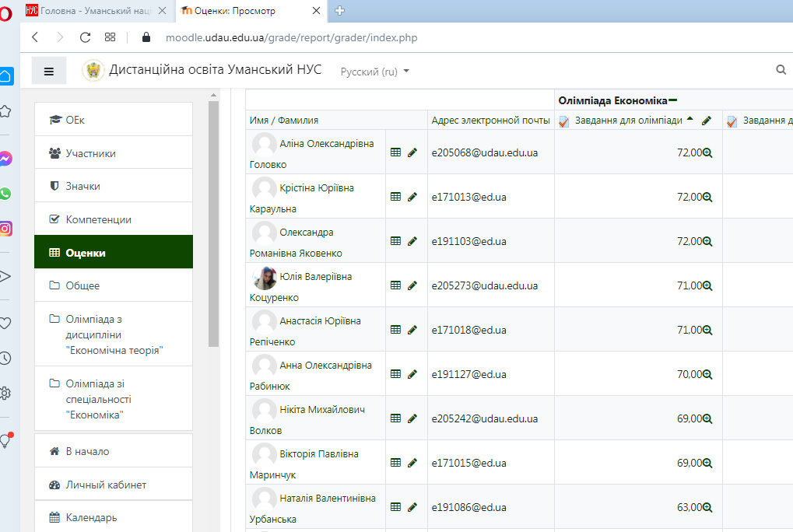Open Олімпіада зі спеціальності Економіка section
The image size is (793, 532).
(x=114, y=399)
